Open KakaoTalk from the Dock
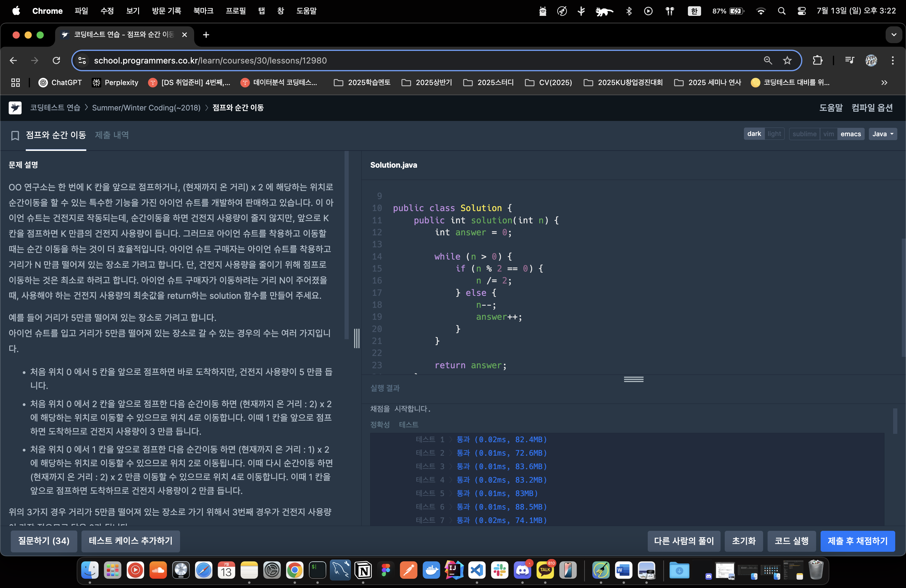 click(545, 570)
